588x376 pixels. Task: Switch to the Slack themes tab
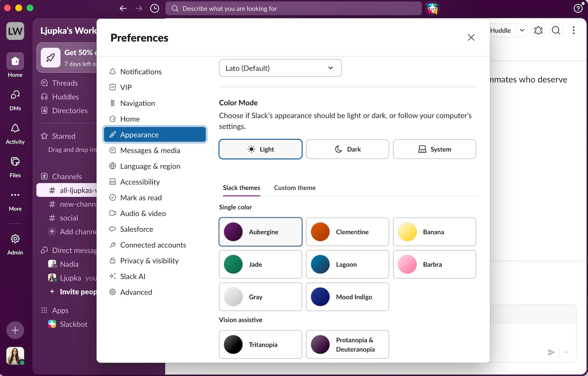(x=241, y=188)
